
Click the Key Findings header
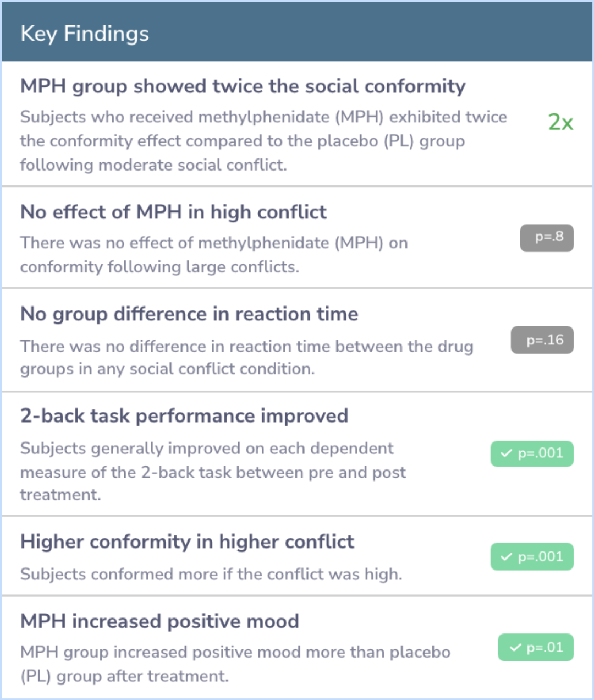coord(85,34)
